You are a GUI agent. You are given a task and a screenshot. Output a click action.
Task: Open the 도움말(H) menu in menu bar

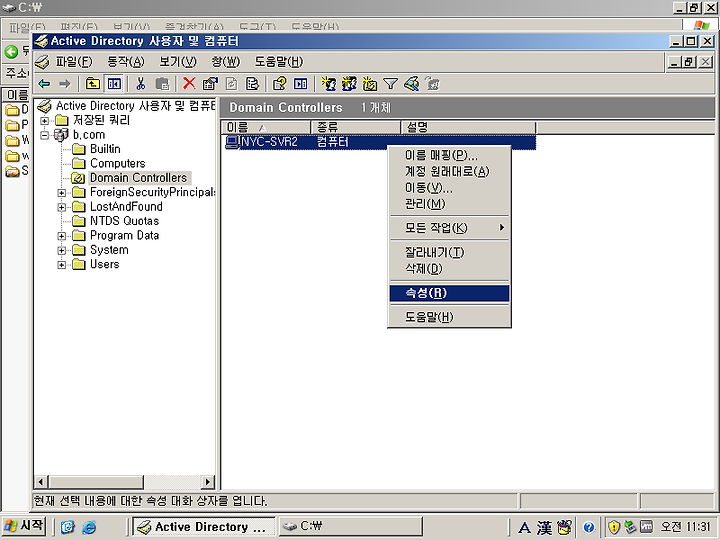(x=279, y=62)
